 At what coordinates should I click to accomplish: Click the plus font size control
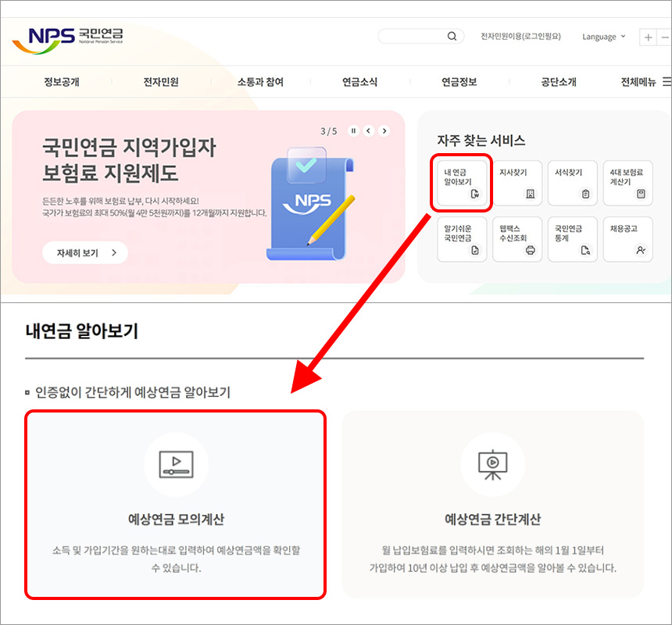pyautogui.click(x=649, y=37)
